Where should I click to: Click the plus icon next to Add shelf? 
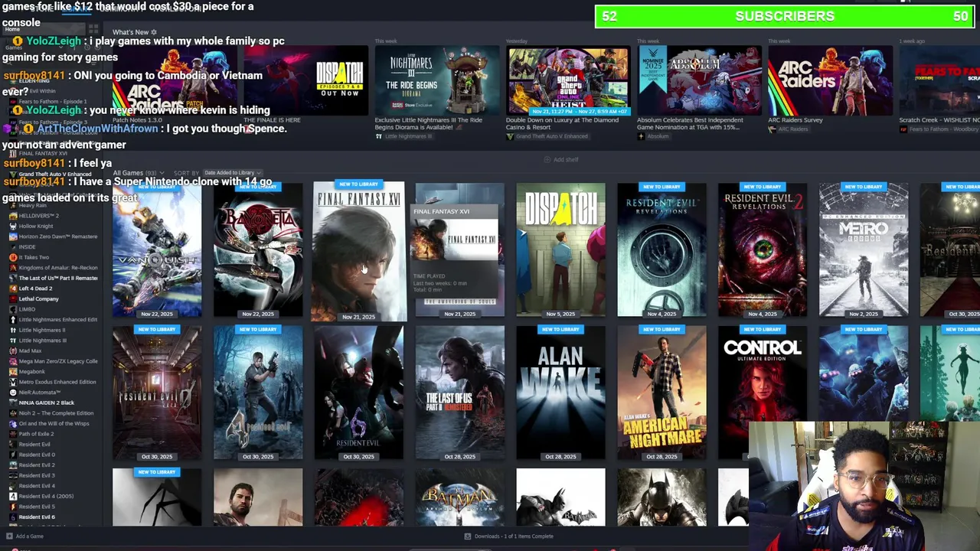coord(547,159)
